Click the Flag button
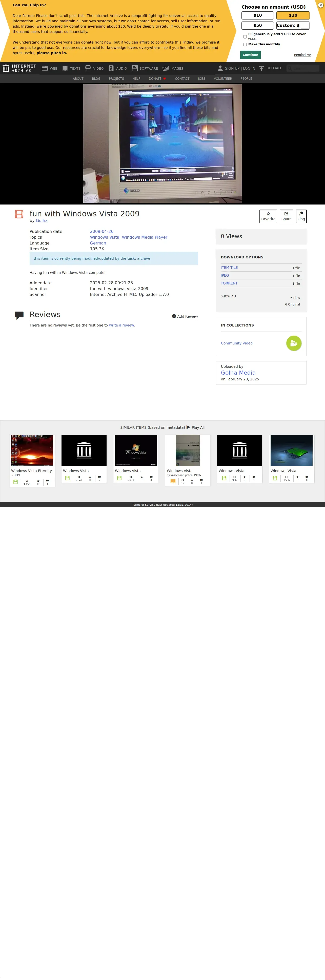 (301, 216)
